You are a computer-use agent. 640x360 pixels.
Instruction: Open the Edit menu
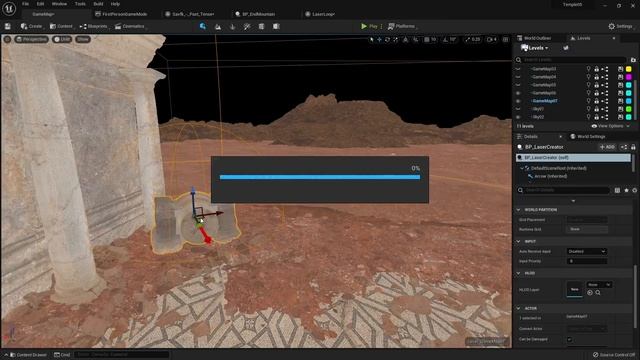(40, 4)
